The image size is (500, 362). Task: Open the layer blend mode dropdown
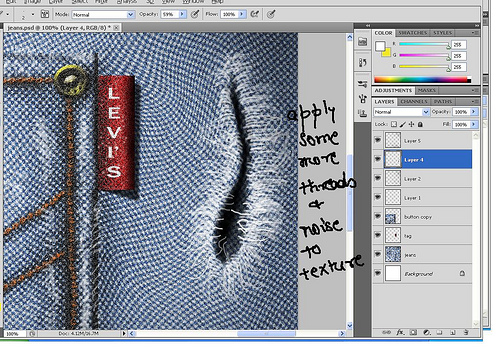[x=401, y=112]
